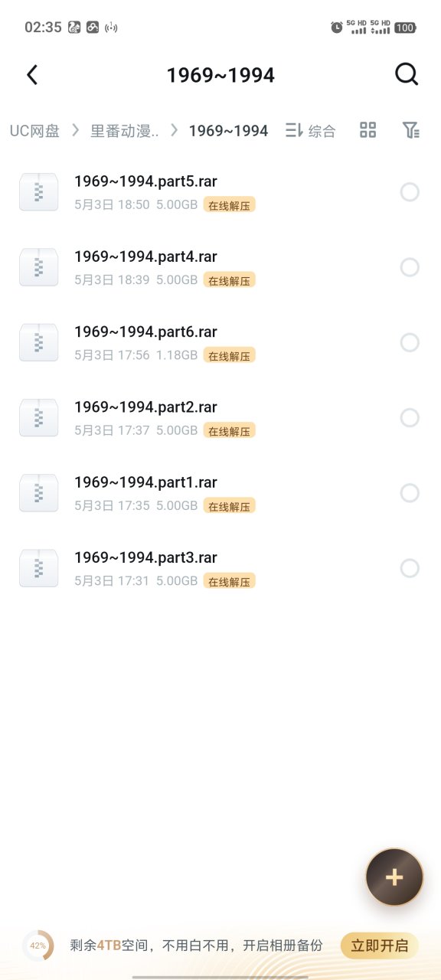Select the 1969~1994.part3.rar circle
Image resolution: width=441 pixels, height=980 pixels.
coord(410,568)
